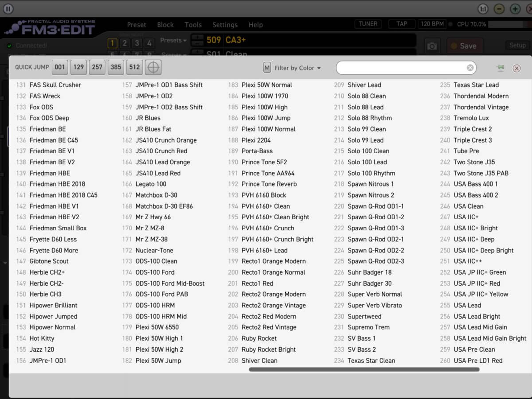Pin the amp picker with the green pin icon
This screenshot has width=532, height=399.
coord(500,68)
